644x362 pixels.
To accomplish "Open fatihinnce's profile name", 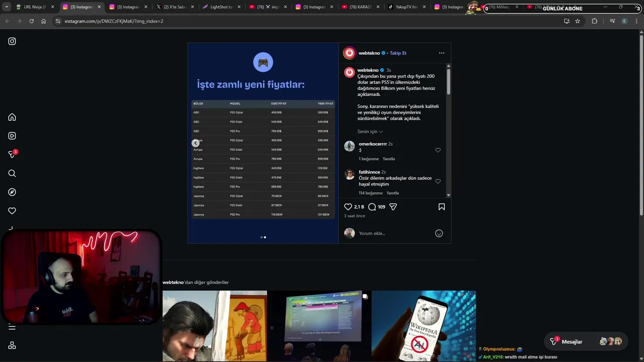I will tap(369, 172).
